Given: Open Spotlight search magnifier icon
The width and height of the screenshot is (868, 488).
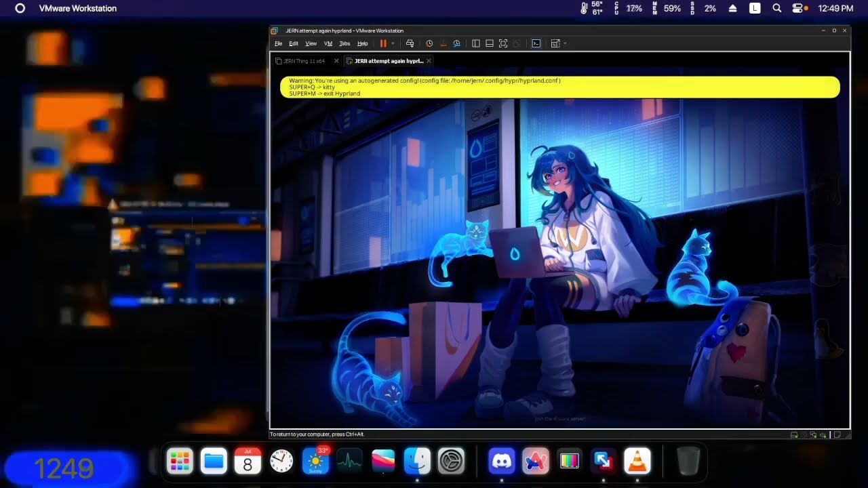Looking at the screenshot, I should click(x=777, y=8).
